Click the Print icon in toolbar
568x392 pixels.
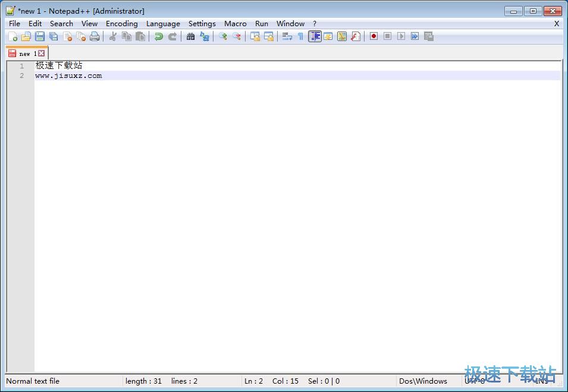[94, 36]
